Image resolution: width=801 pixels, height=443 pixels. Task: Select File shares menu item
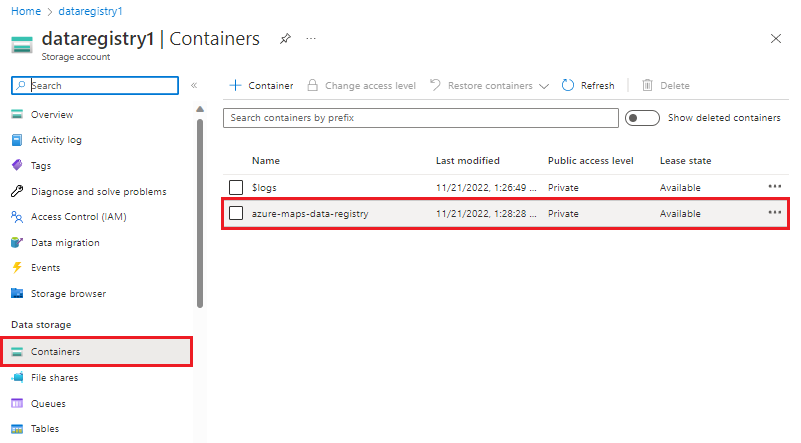pos(55,378)
